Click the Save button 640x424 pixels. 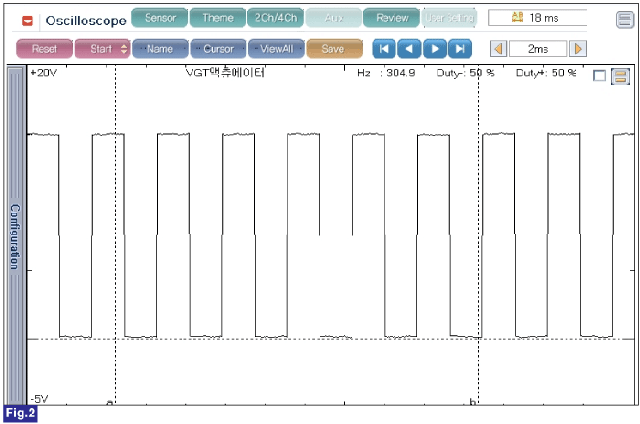coord(334,49)
